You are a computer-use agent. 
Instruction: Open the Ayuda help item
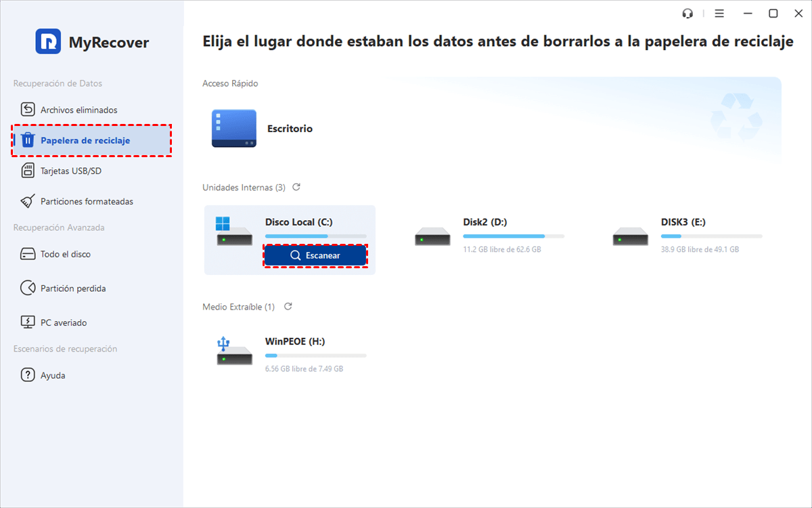[x=53, y=375]
